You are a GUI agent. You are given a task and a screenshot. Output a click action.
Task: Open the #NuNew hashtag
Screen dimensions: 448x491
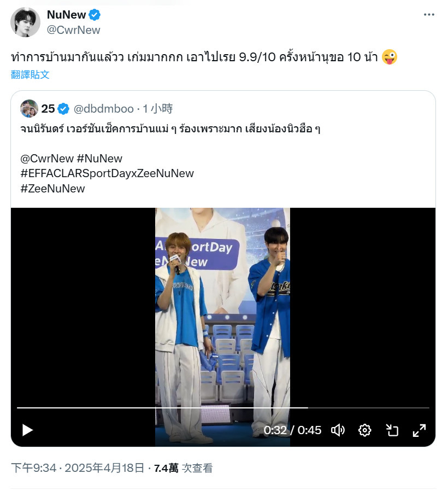pyautogui.click(x=99, y=159)
